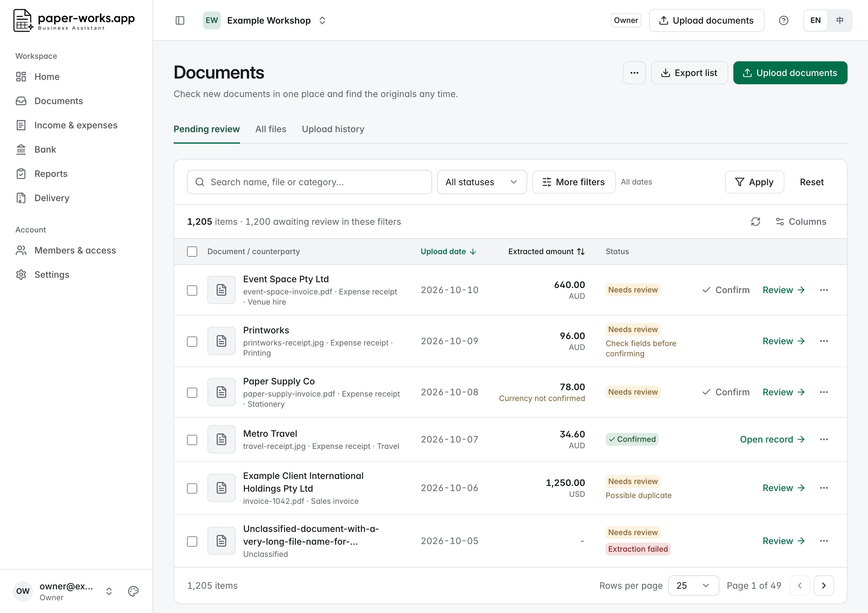Refresh the documents list
Image resolution: width=868 pixels, height=613 pixels.
click(x=755, y=222)
